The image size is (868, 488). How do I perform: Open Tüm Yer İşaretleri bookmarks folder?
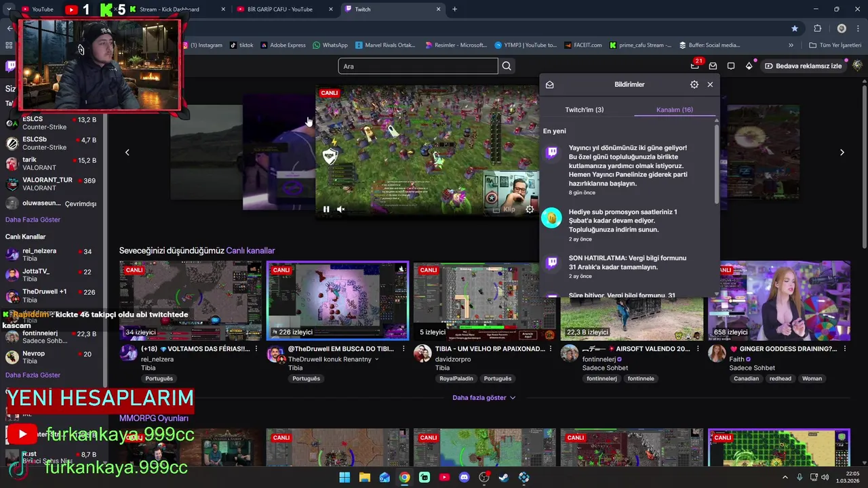pos(835,45)
